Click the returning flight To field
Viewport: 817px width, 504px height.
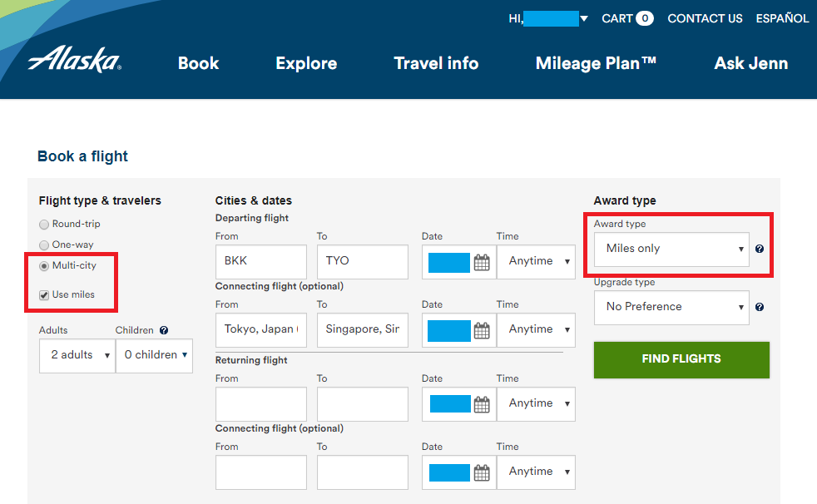tap(363, 404)
